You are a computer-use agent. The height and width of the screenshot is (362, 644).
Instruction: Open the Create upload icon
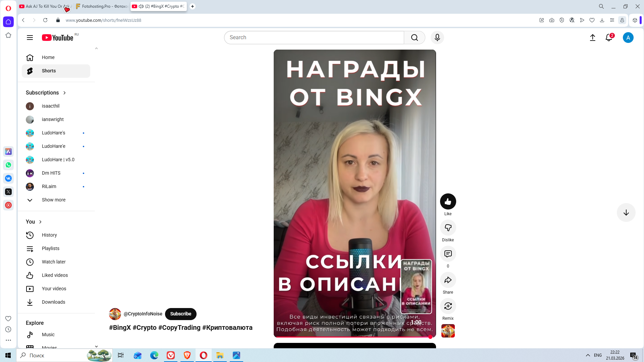593,38
